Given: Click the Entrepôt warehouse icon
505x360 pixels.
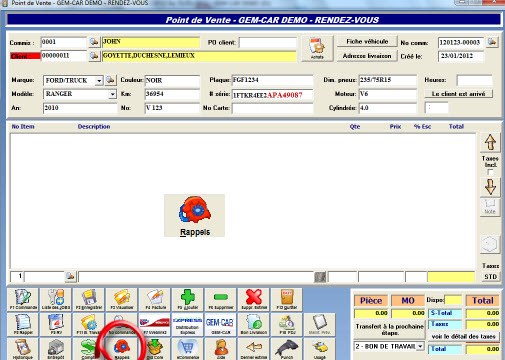Looking at the screenshot, I should click(x=56, y=349).
